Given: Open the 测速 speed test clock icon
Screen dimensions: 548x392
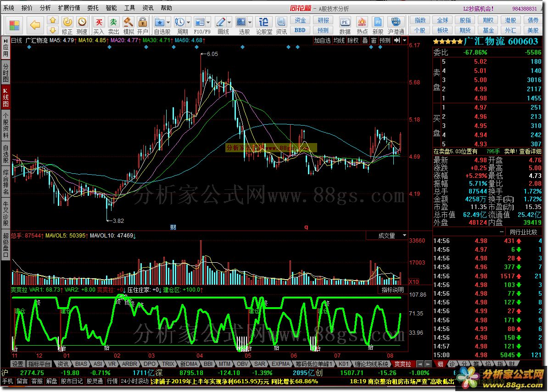Looking at the screenshot, I should pos(82,22).
